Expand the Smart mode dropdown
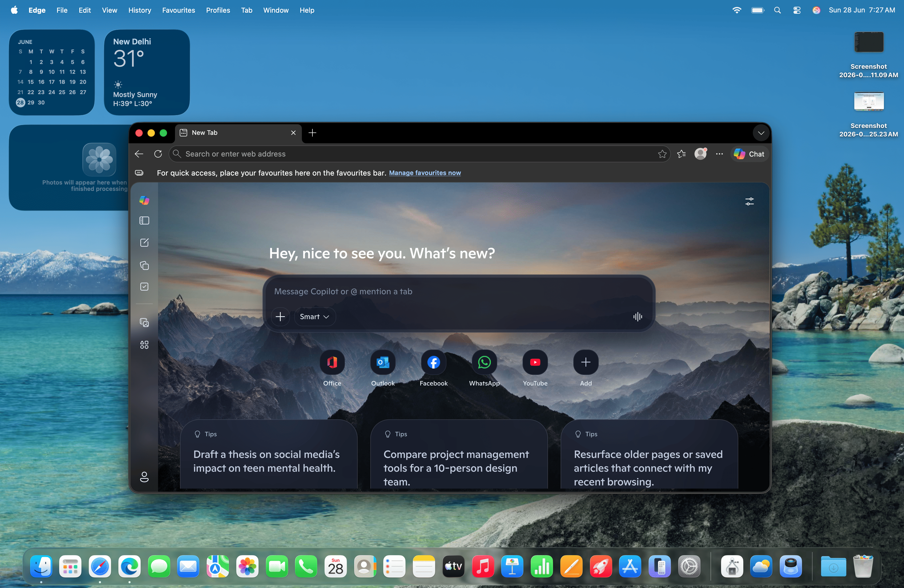 click(315, 317)
